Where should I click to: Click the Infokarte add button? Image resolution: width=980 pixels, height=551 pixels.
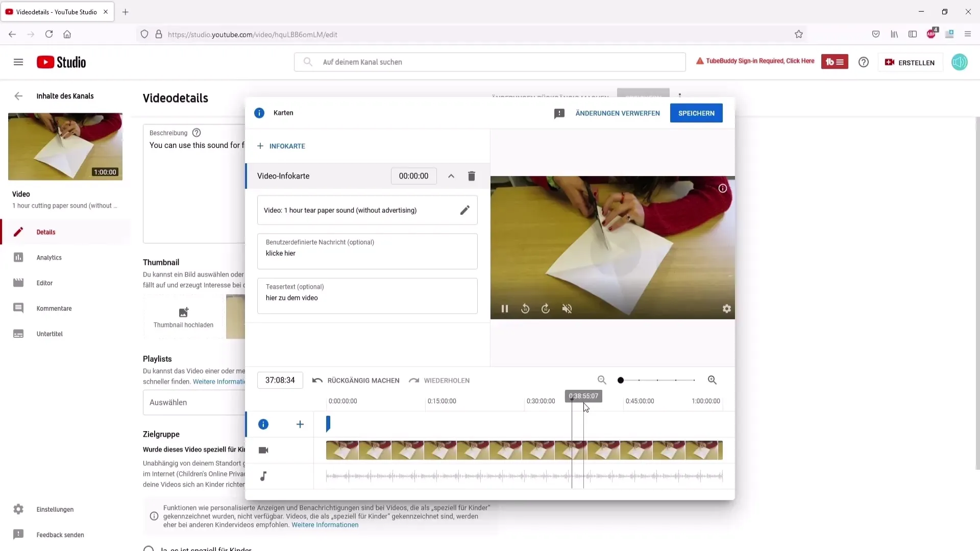click(281, 146)
